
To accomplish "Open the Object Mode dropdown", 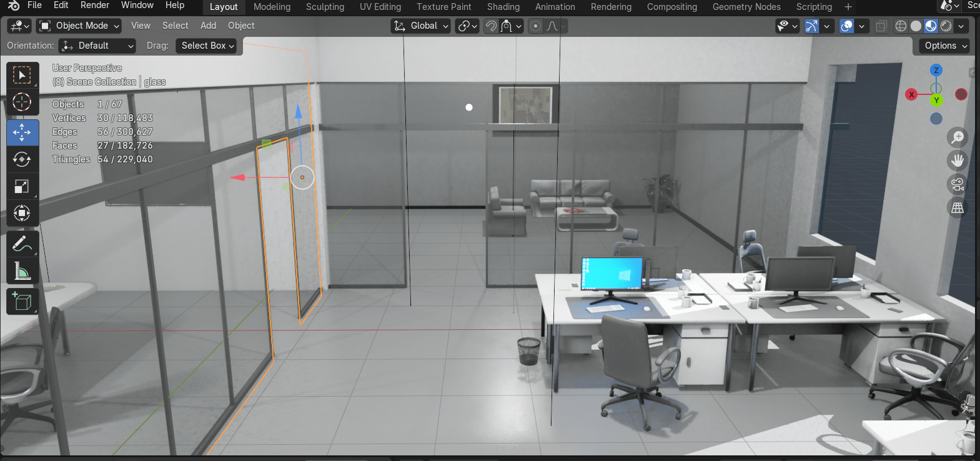I will tap(79, 26).
